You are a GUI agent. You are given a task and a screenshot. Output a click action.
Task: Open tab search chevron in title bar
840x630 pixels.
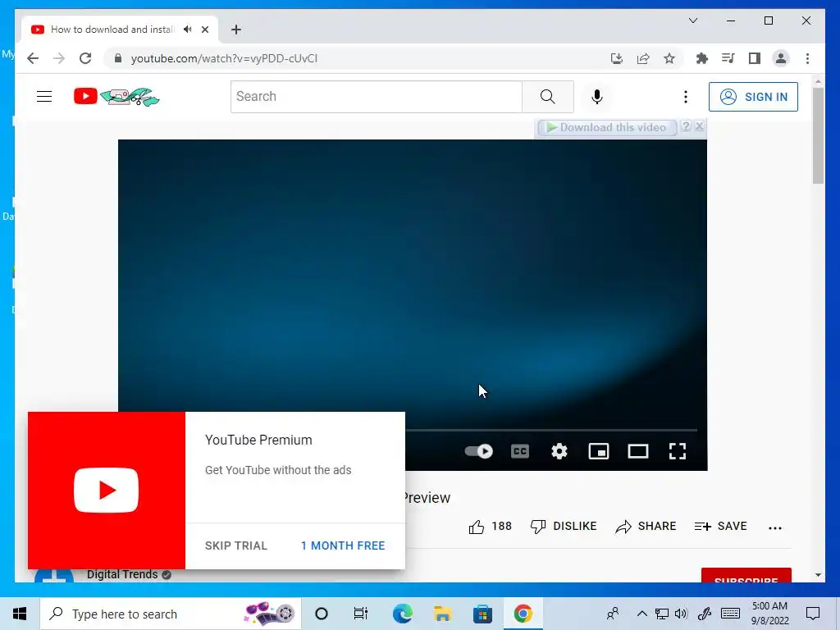693,21
